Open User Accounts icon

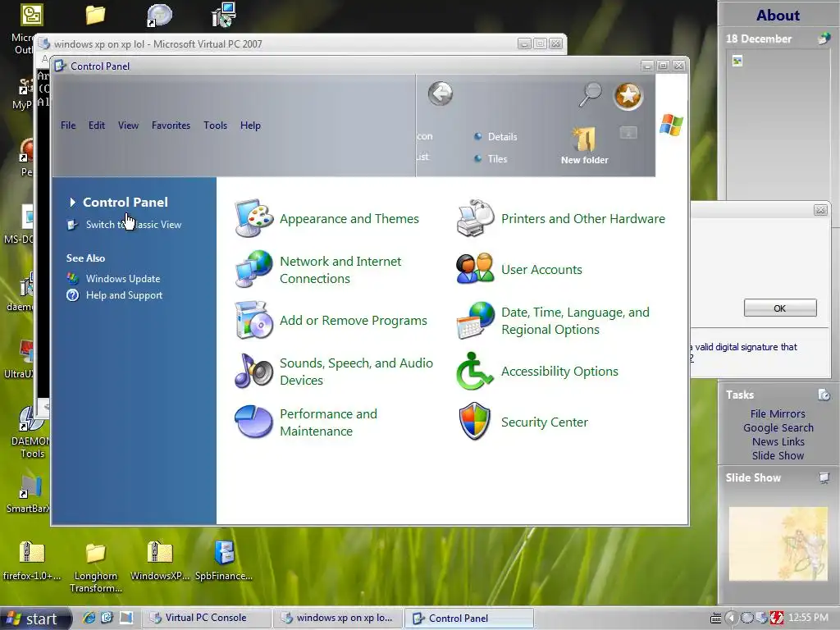(475, 269)
